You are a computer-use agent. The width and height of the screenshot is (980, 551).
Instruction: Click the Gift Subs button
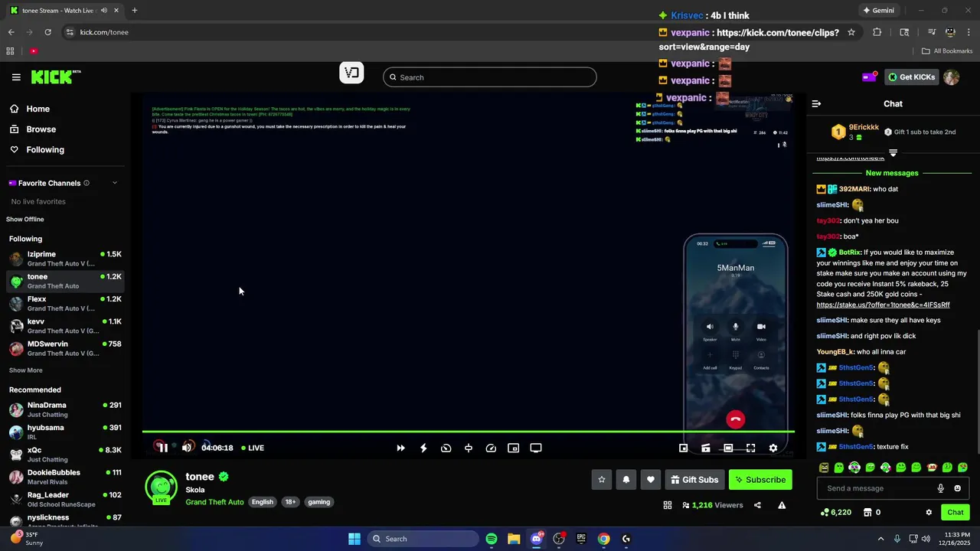click(x=694, y=480)
